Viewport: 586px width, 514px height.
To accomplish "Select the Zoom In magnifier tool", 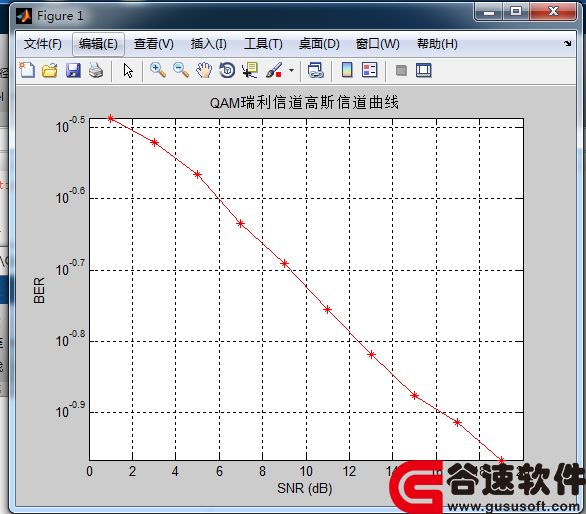I will pos(158,70).
